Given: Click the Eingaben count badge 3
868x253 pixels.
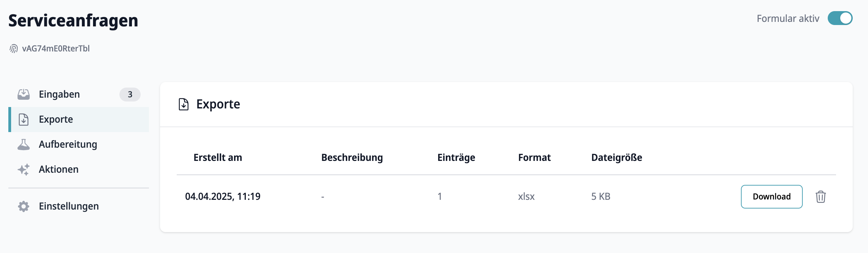Looking at the screenshot, I should pyautogui.click(x=130, y=95).
